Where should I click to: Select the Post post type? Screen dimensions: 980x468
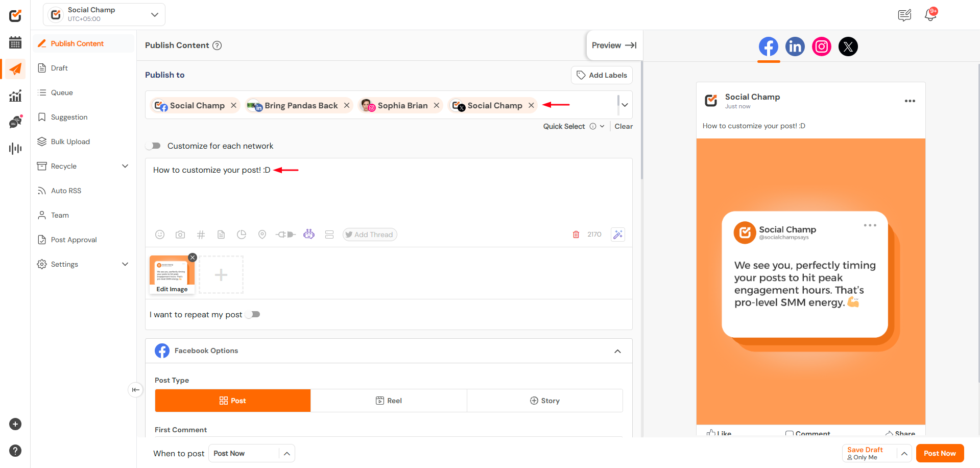(x=233, y=401)
